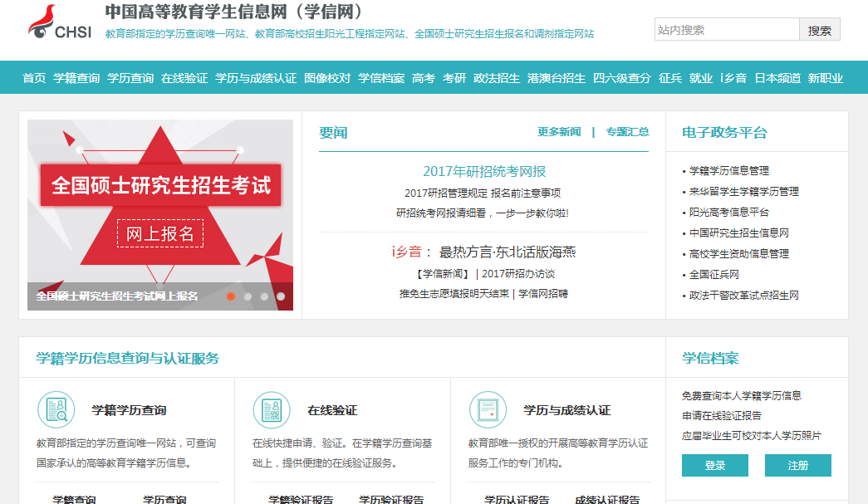Viewport: 868px width, 504px height.
Task: Click the 登录 login button
Action: [715, 466]
